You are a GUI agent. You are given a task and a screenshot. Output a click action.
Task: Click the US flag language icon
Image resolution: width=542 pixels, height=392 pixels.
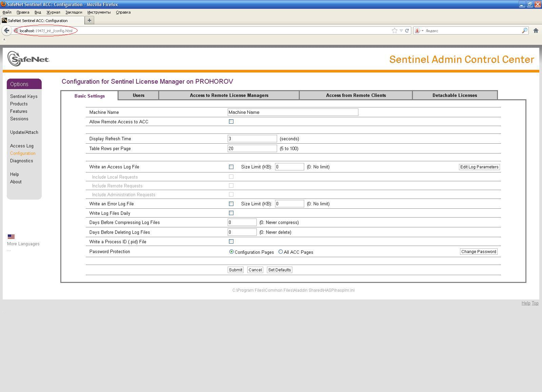(11, 236)
